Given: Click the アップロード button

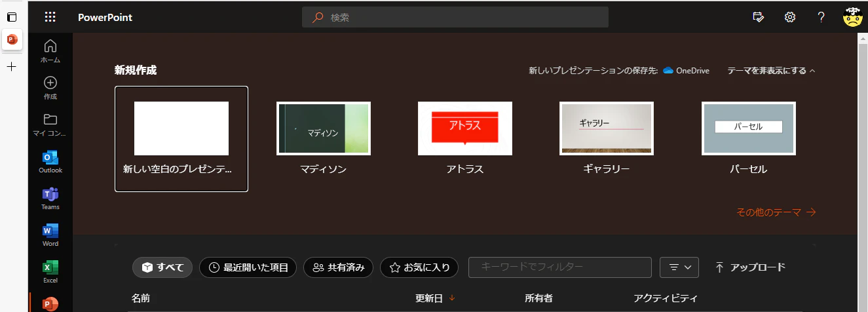Looking at the screenshot, I should (750, 267).
